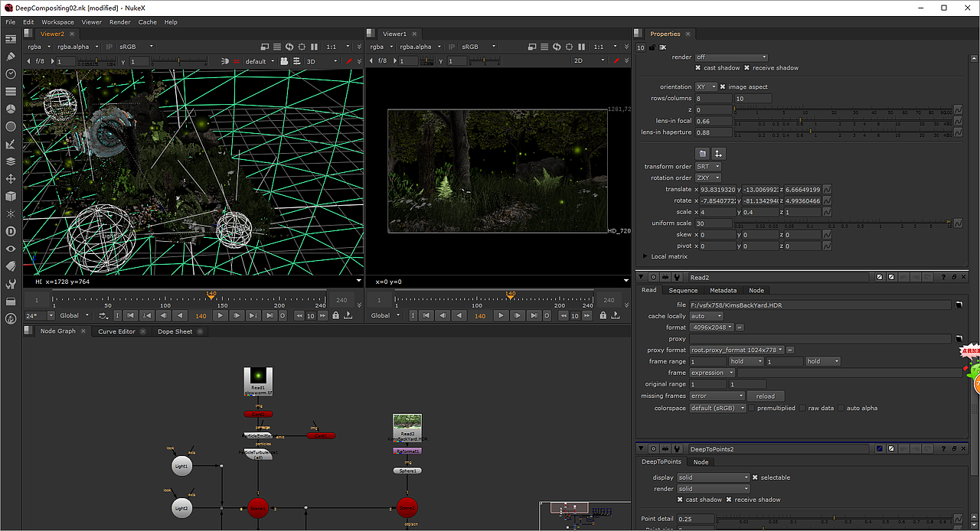Viewport: 980px width, 531px height.
Task: Toggle receive shadow checkbox in top panel
Action: [x=747, y=68]
